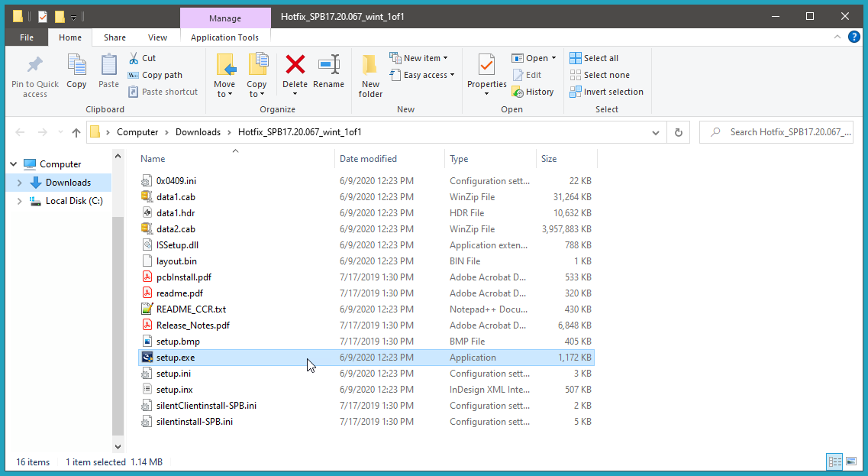Open the address bar history dropdown

click(x=655, y=132)
